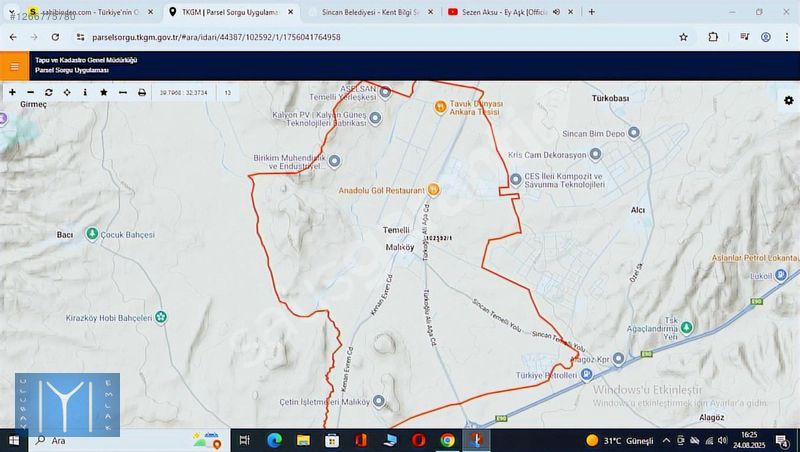800x452 pixels.
Task: Expand the system tray hidden icons
Action: click(667, 440)
